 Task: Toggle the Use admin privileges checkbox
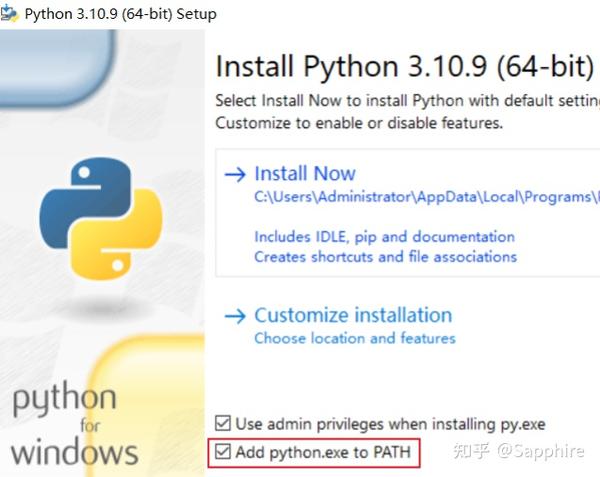coord(224,424)
